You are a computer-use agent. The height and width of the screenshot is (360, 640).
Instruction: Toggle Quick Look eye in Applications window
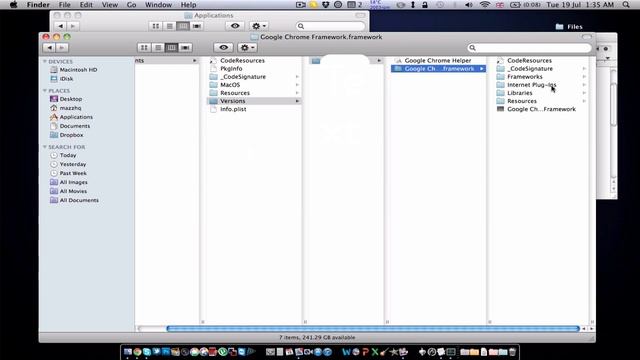pos(235,26)
